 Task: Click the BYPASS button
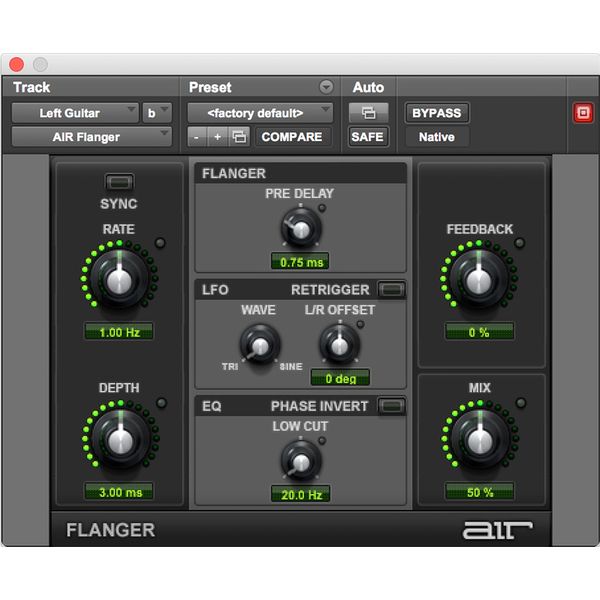point(437,113)
